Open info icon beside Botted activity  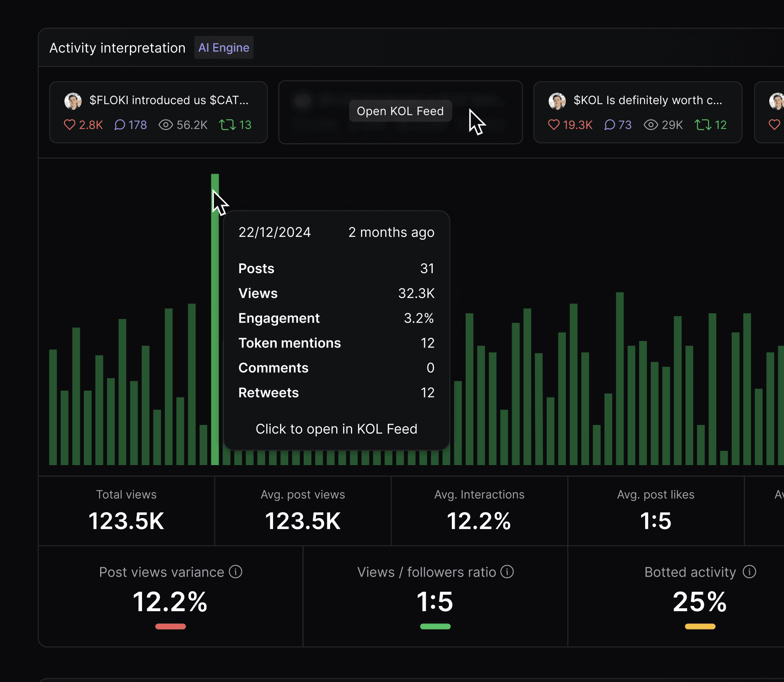click(x=749, y=571)
